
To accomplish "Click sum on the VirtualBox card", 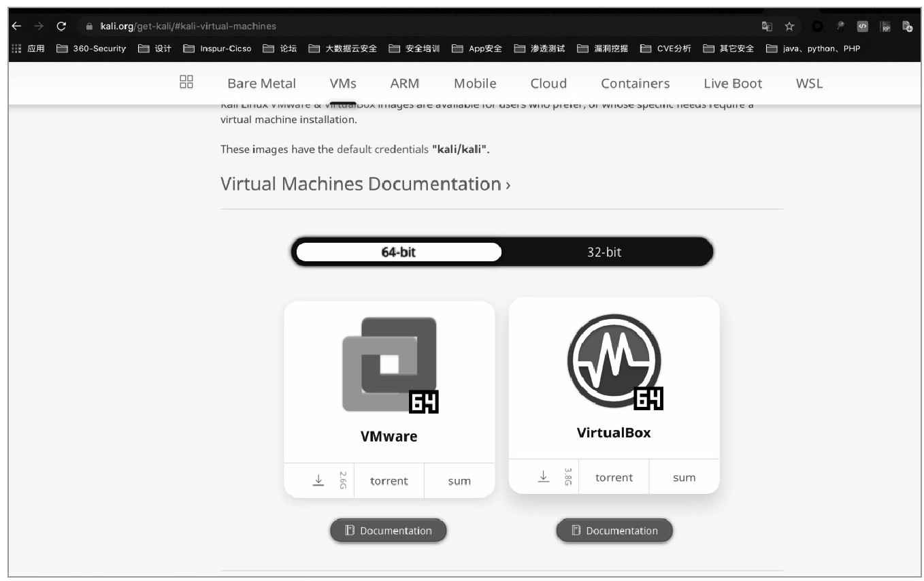I will [684, 478].
